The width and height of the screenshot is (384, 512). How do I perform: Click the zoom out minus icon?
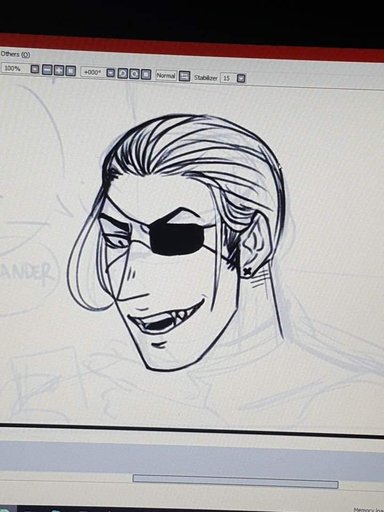48,70
